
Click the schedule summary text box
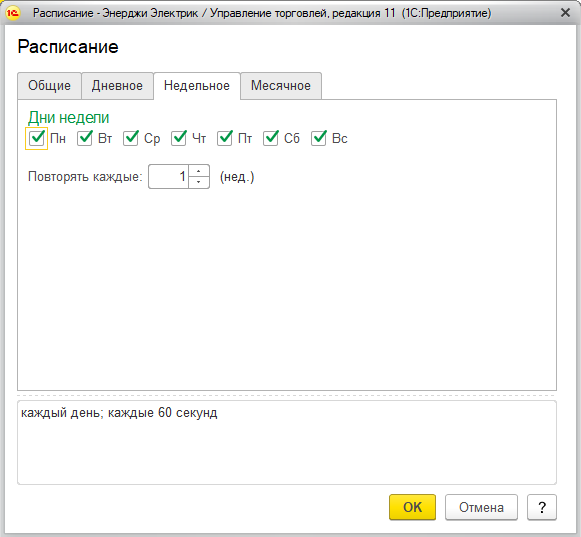(287, 442)
